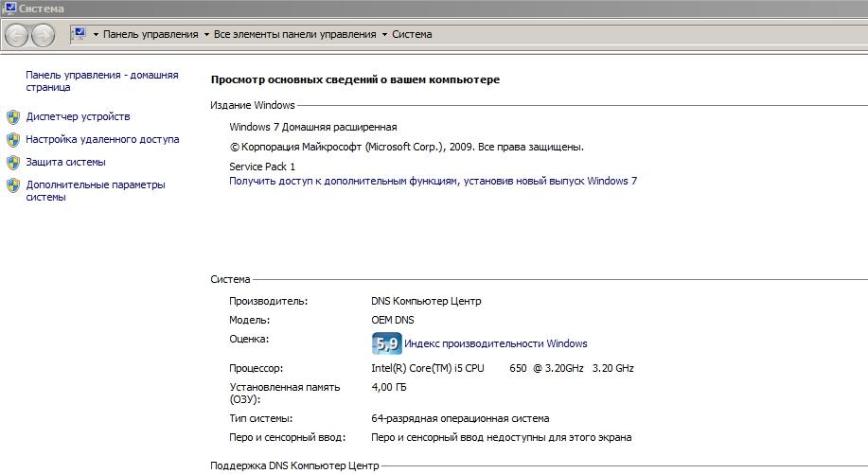Click the shield icon beside Защита системы
The width and height of the screenshot is (868, 474).
point(13,163)
